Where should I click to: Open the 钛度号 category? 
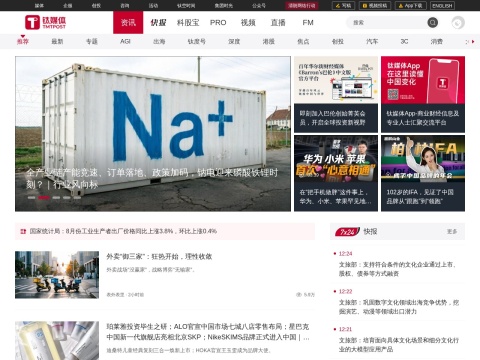pos(196,41)
